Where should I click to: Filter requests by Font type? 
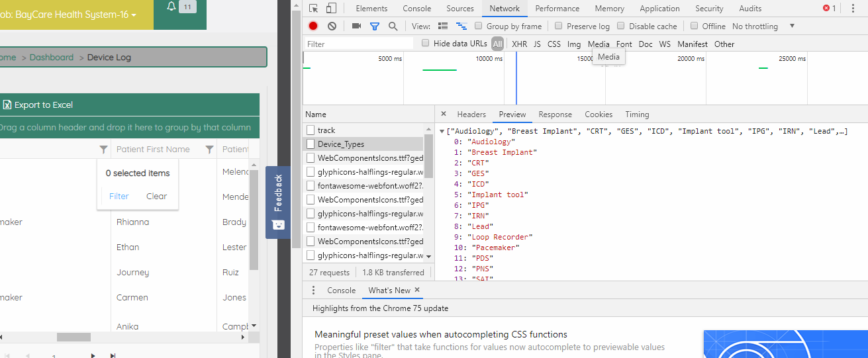pos(624,44)
